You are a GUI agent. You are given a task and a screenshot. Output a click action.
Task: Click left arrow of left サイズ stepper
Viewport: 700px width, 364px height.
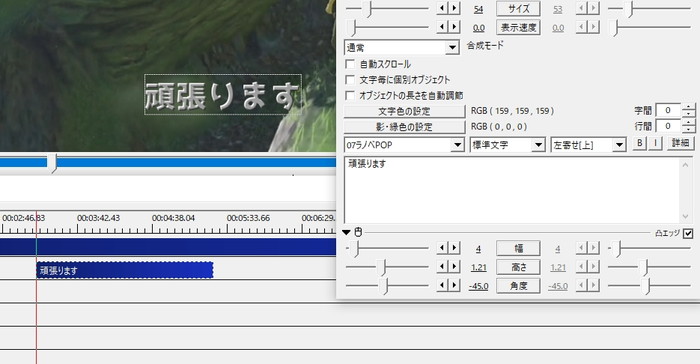(442, 8)
